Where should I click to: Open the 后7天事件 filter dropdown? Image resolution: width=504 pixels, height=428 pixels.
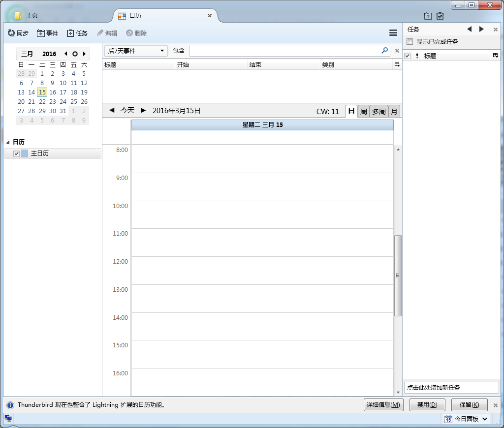(136, 51)
